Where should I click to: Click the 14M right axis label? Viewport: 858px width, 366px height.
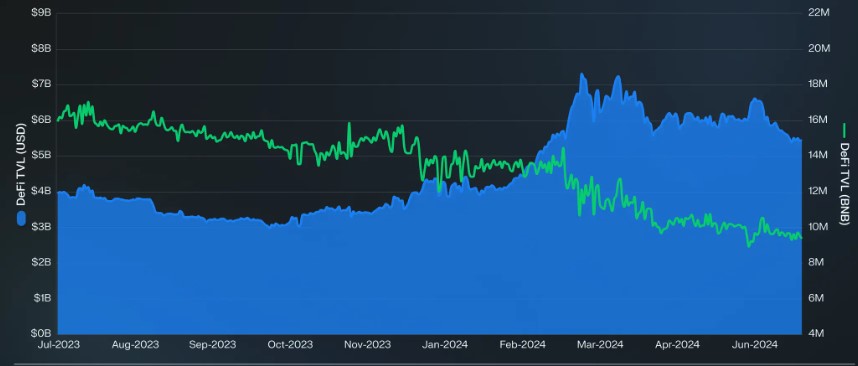[819, 155]
